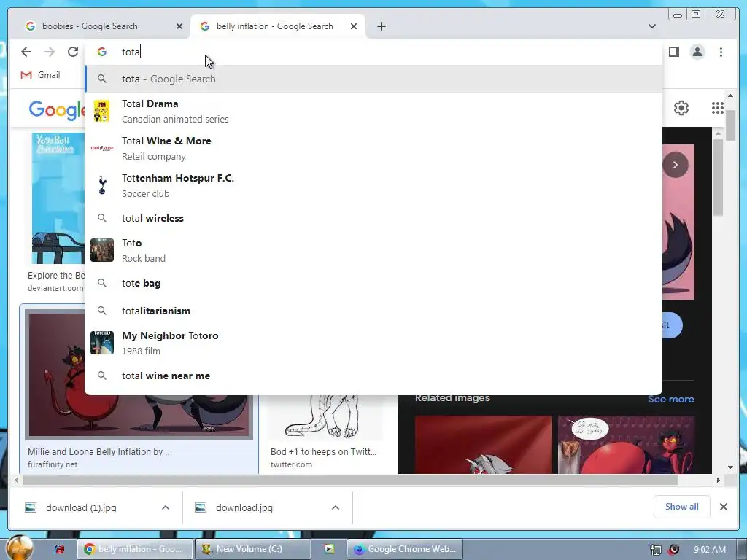Switch to the boobies Google Search tab
This screenshot has height=560, width=747.
pos(102,26)
